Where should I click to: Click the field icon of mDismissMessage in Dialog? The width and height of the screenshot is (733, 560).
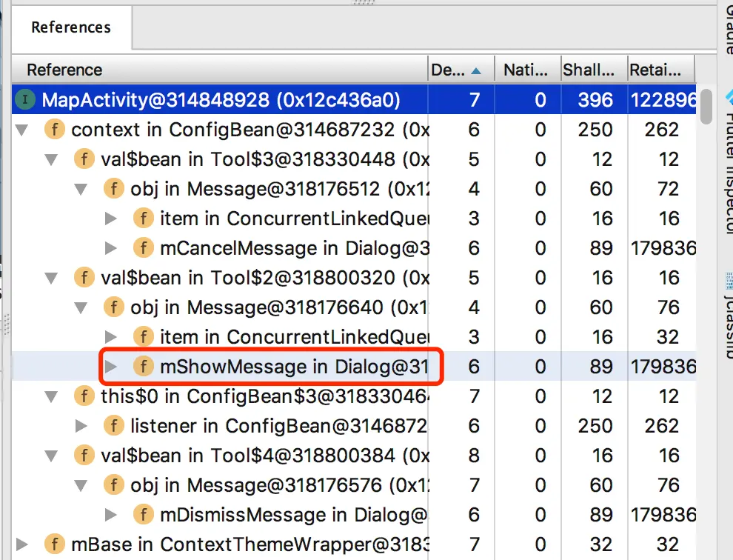point(144,515)
